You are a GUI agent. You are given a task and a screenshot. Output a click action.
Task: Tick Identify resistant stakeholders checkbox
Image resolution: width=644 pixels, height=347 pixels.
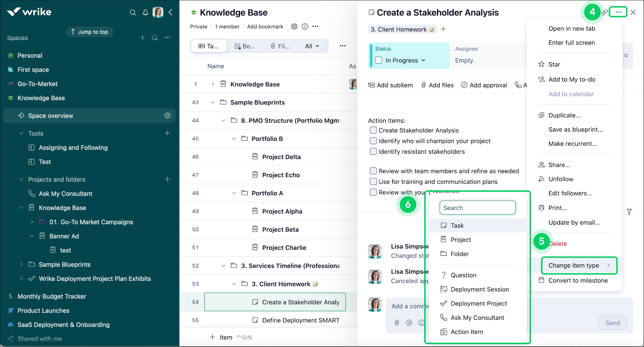point(373,152)
